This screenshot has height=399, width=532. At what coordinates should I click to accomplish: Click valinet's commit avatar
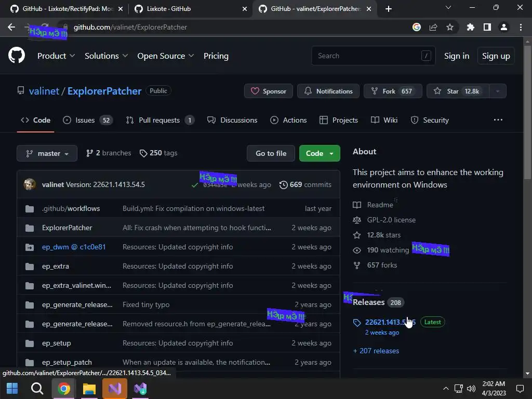click(x=30, y=184)
